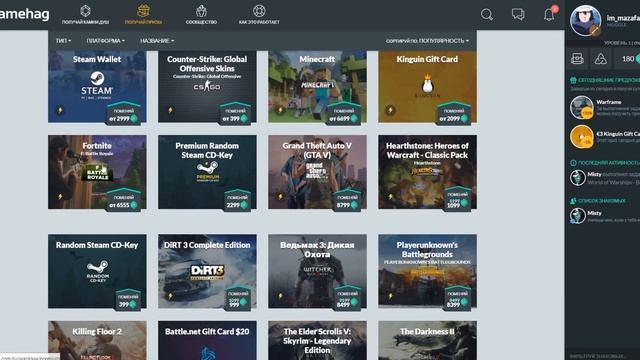
Task: Click lightning bolt icon on DiRT 3 card
Action: [x=170, y=296]
